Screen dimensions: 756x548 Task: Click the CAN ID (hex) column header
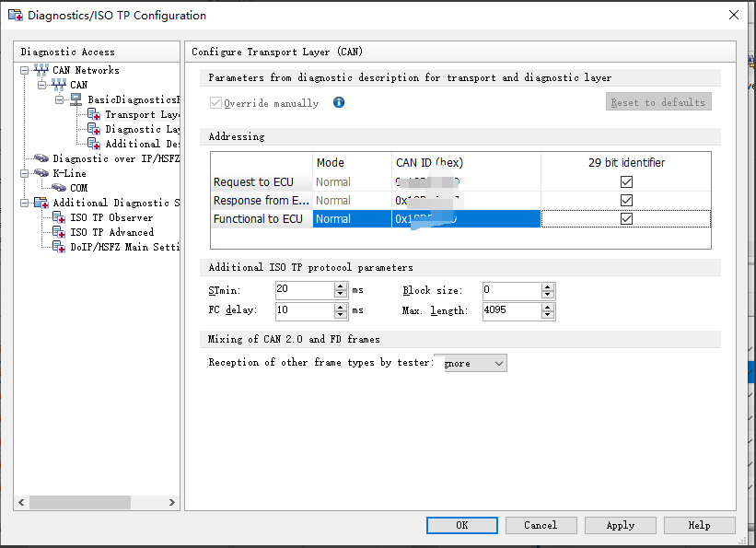point(466,163)
